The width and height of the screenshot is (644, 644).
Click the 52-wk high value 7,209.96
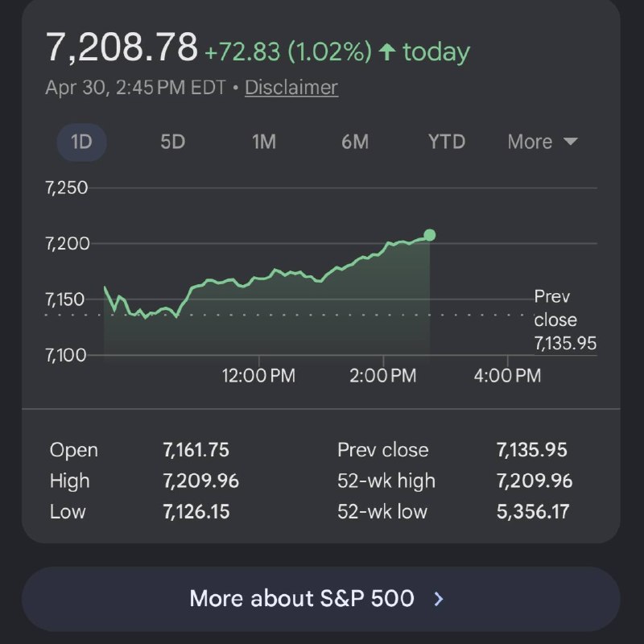[x=535, y=481]
